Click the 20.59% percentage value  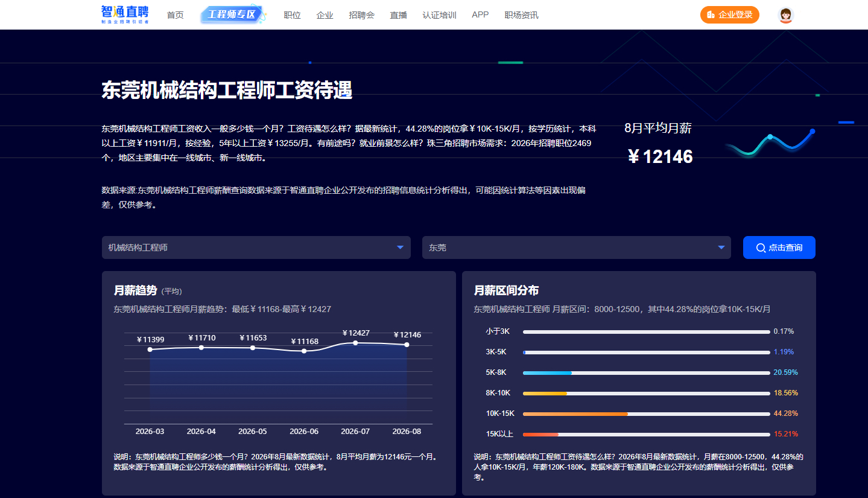point(786,372)
